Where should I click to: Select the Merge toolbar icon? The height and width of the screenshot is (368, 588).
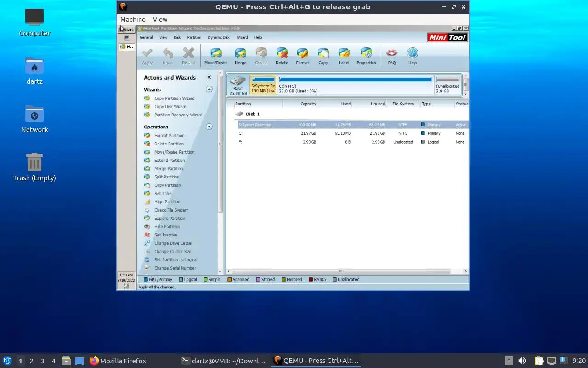coord(240,53)
